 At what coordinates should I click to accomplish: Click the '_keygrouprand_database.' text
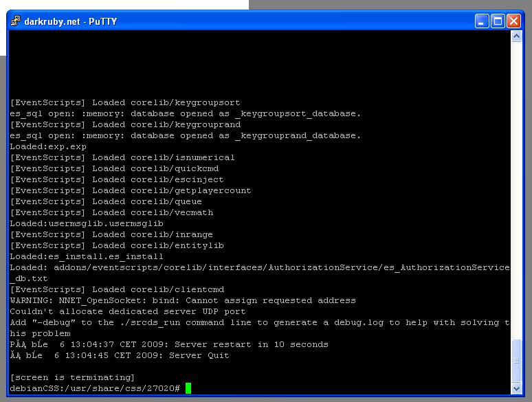(x=298, y=135)
